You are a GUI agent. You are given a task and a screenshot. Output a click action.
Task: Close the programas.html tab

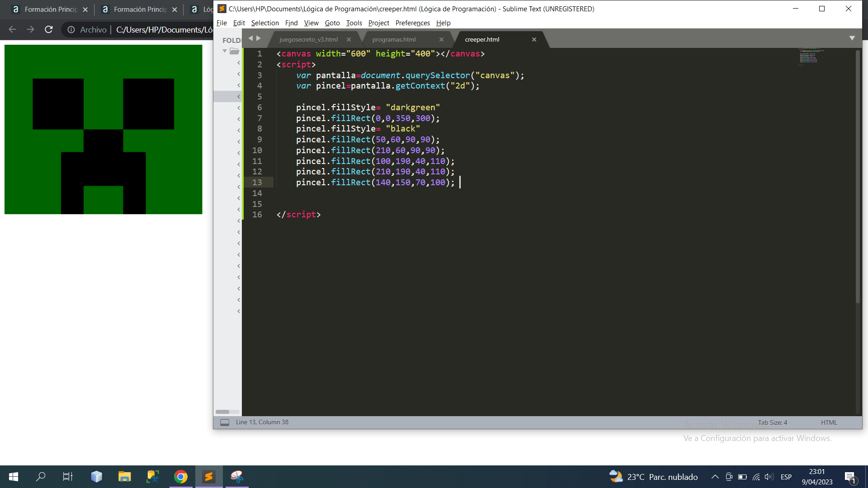pyautogui.click(x=441, y=40)
